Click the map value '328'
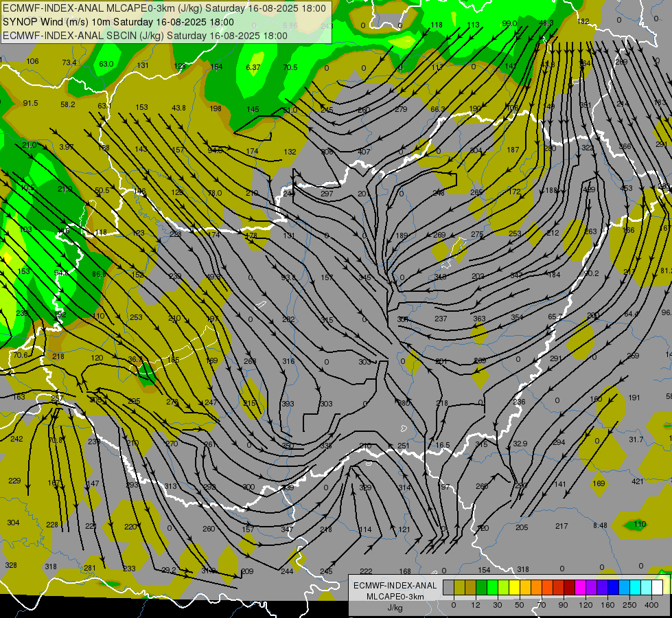The image size is (672, 618). [11, 565]
